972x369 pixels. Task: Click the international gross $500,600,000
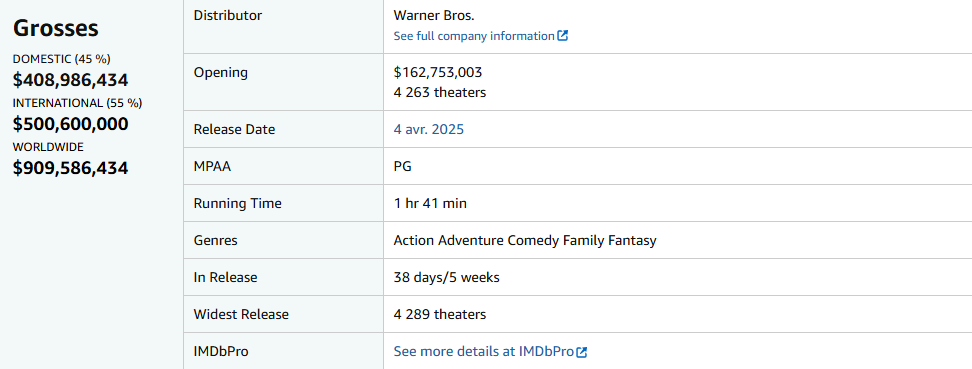tap(71, 124)
